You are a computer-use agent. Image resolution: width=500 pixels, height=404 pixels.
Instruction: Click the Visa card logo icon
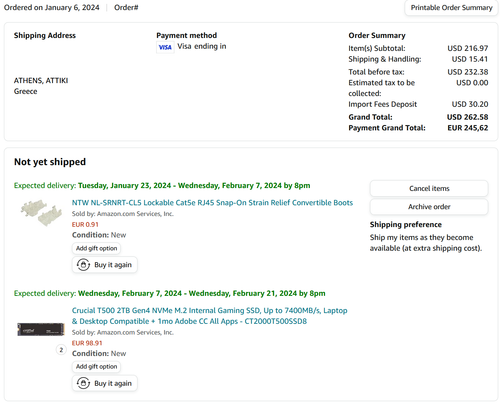pos(165,47)
